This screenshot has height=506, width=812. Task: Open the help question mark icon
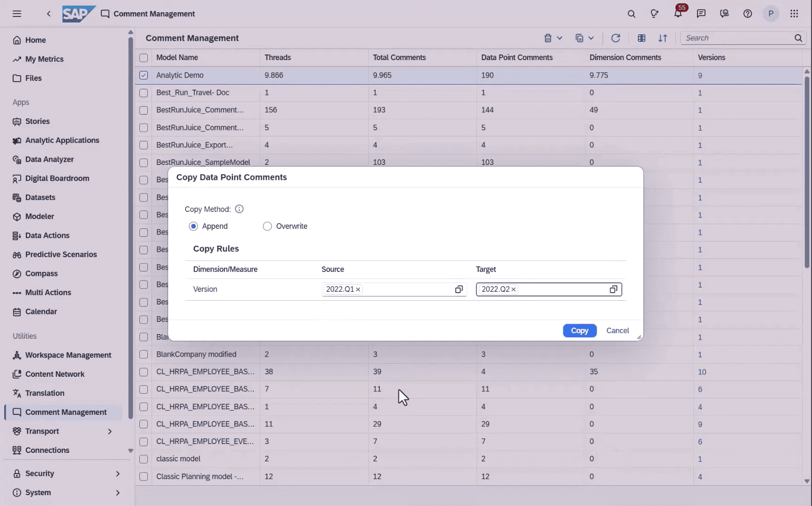pyautogui.click(x=747, y=14)
